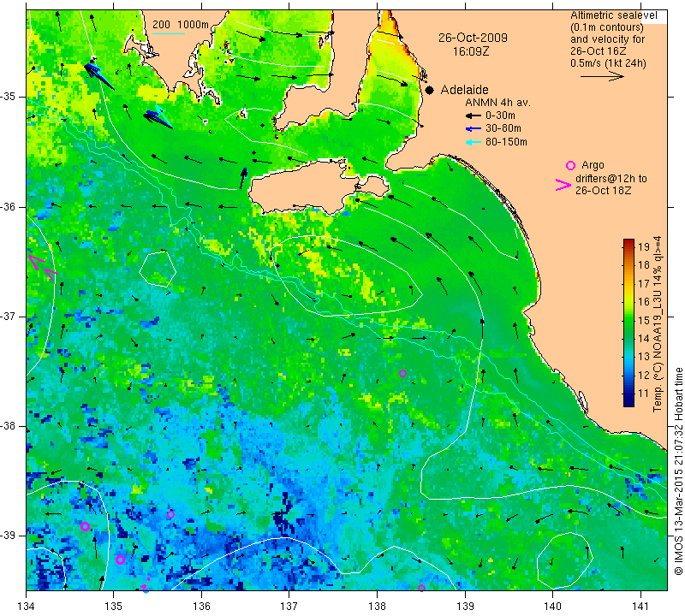Screen dimensions: 685x616
Task: Click the colorbar value 17
Action: pos(644,284)
